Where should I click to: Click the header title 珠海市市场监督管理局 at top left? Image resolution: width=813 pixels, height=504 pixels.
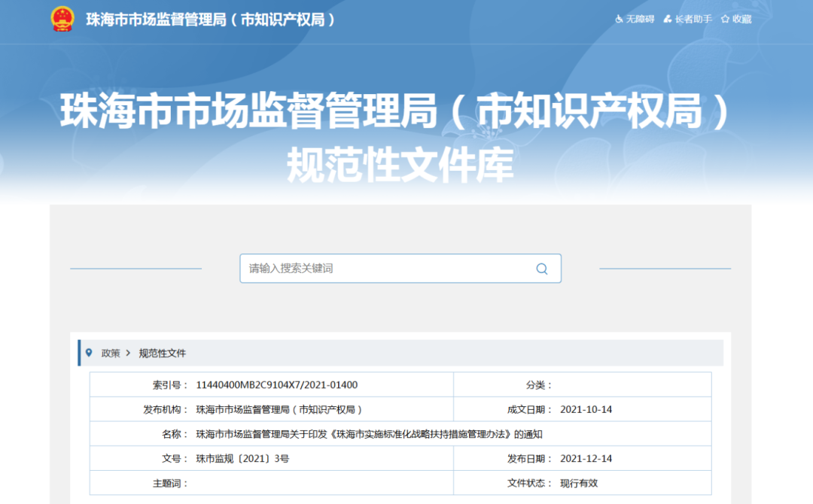(x=211, y=20)
